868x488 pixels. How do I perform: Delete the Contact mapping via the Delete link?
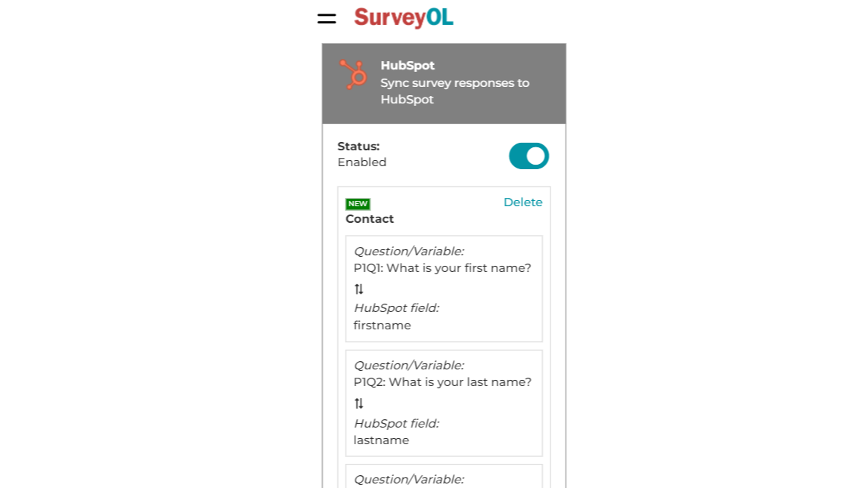coord(523,202)
